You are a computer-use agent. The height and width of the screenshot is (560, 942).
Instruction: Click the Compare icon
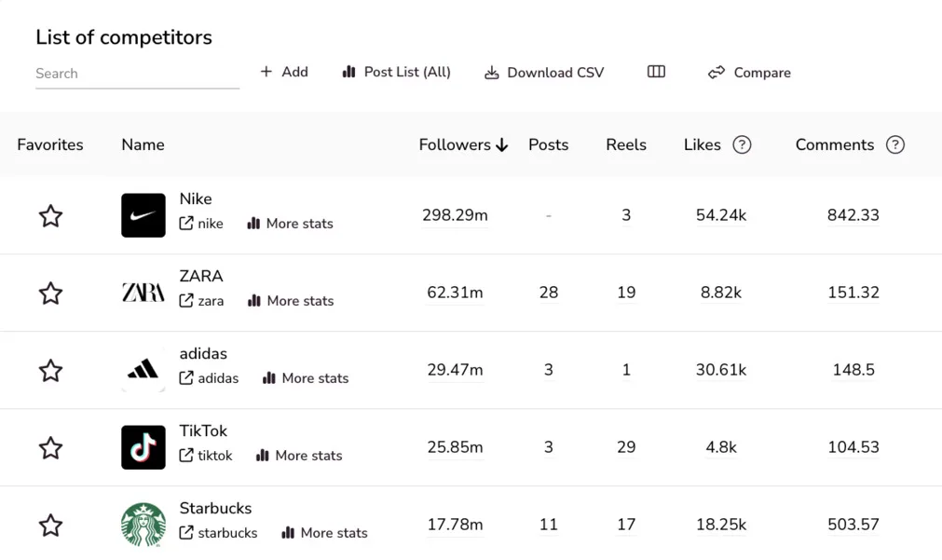pos(717,72)
